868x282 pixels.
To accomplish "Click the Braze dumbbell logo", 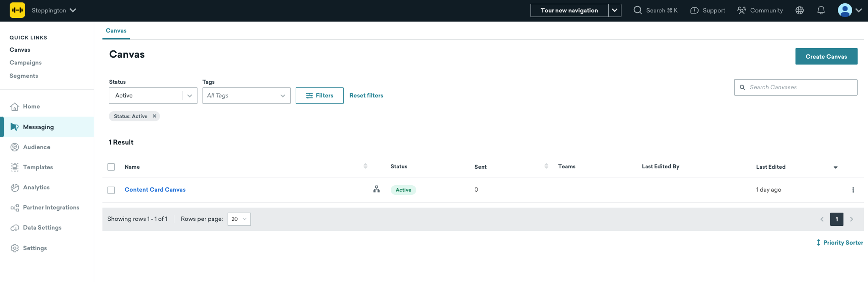I will click(17, 10).
